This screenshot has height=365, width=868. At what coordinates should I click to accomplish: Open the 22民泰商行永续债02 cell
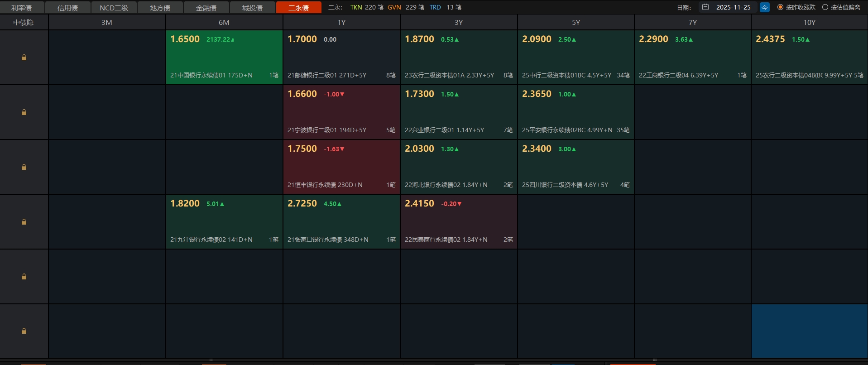[x=459, y=222]
